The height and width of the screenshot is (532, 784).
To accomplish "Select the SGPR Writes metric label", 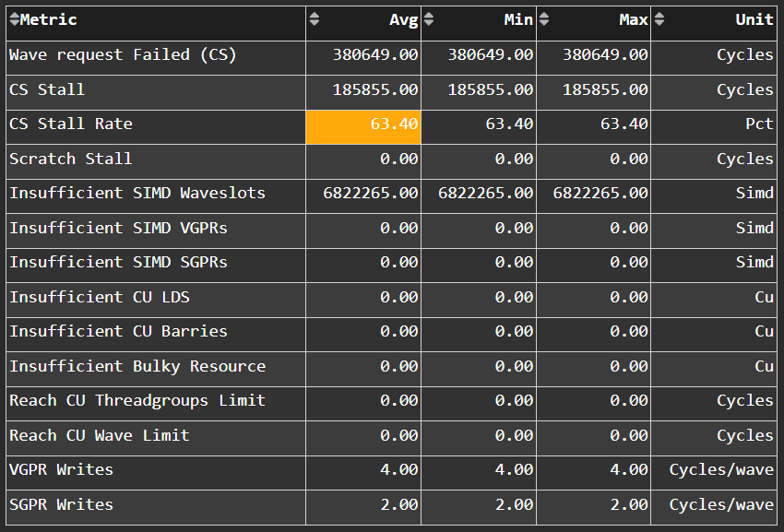I will pos(62,505).
